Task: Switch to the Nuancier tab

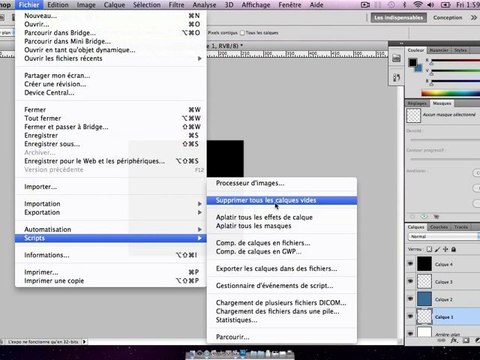Action: click(x=439, y=50)
